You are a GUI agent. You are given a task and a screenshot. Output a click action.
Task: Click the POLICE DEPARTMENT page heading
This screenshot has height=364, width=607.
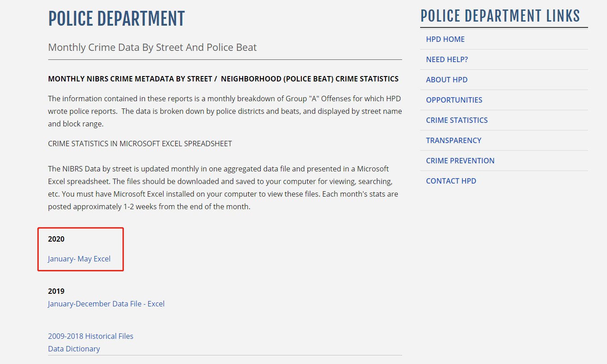(x=116, y=19)
